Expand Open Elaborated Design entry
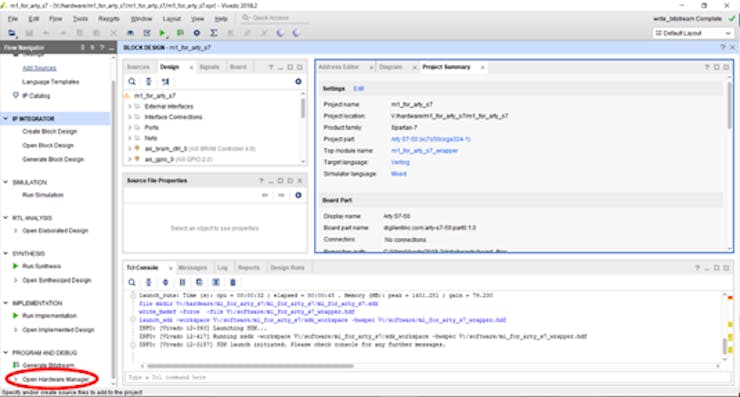Image resolution: width=740 pixels, height=397 pixels. 16,230
